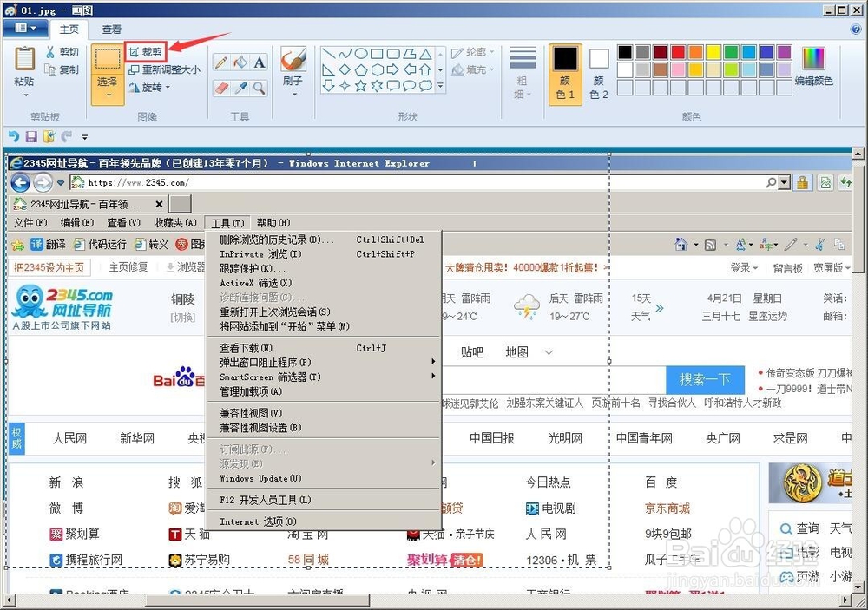Select the Text (A) tool
Image resolution: width=868 pixels, height=610 pixels.
[259, 62]
